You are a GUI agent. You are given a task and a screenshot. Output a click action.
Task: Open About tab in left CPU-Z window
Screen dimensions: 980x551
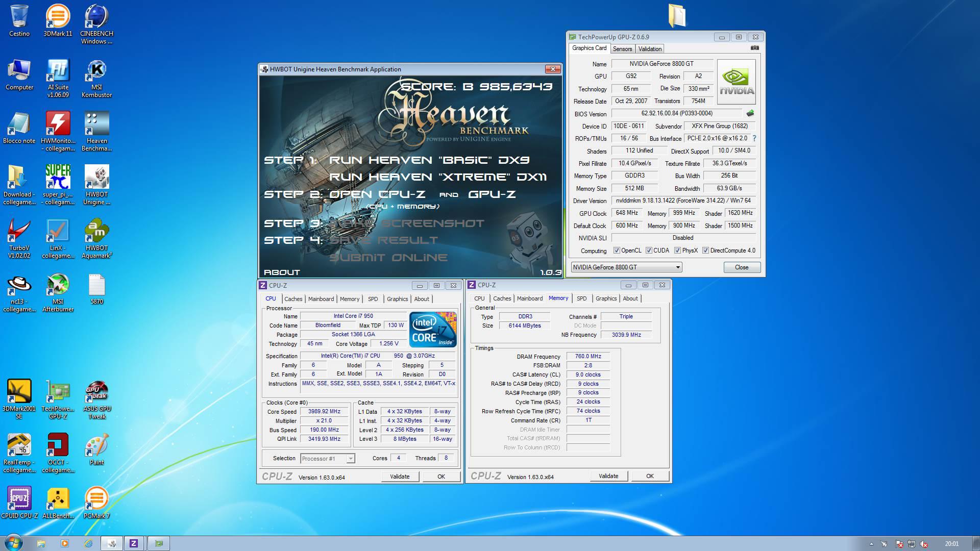(x=422, y=299)
